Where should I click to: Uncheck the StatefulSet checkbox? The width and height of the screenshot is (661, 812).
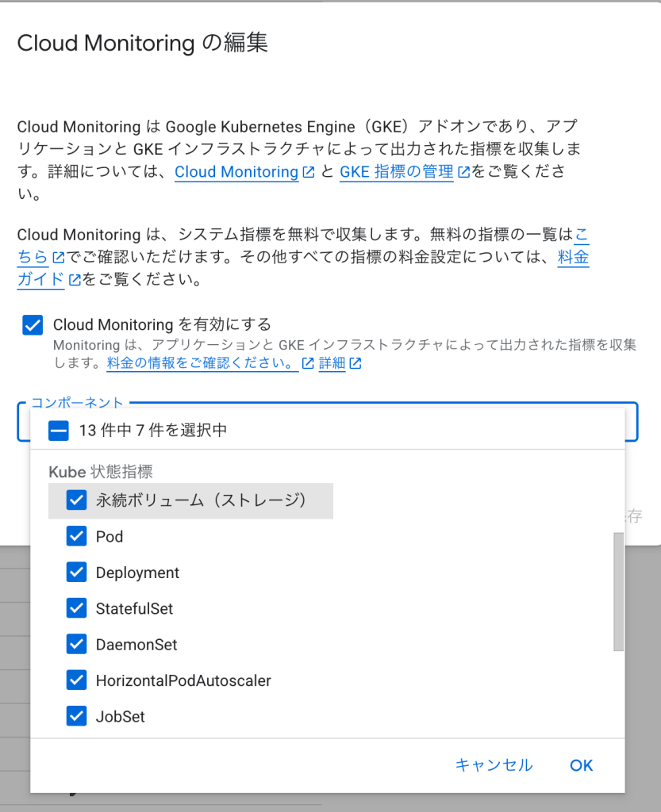[x=77, y=608]
